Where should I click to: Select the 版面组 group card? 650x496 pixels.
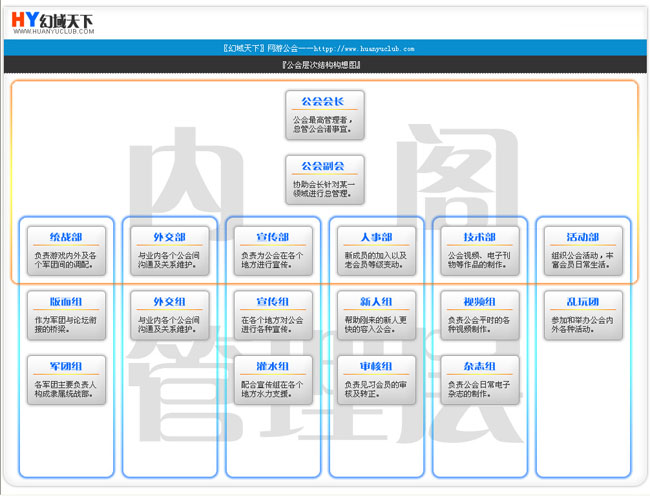pyautogui.click(x=66, y=316)
